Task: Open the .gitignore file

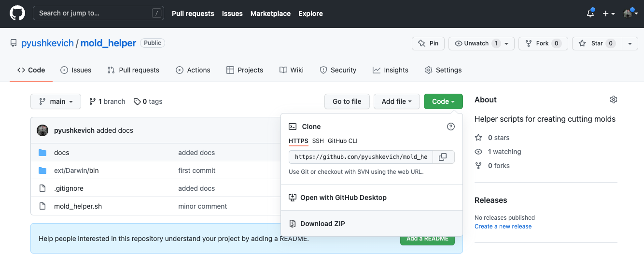Action: pos(69,188)
